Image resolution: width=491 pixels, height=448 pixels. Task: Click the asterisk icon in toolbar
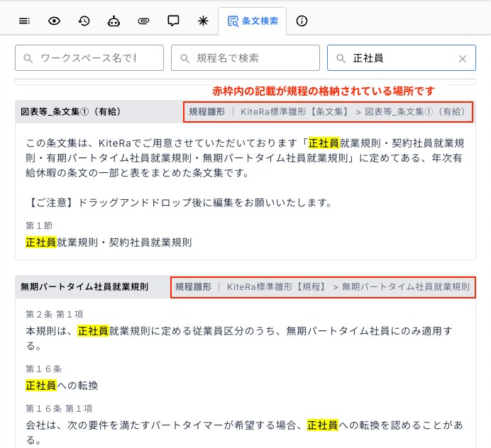pyautogui.click(x=203, y=21)
